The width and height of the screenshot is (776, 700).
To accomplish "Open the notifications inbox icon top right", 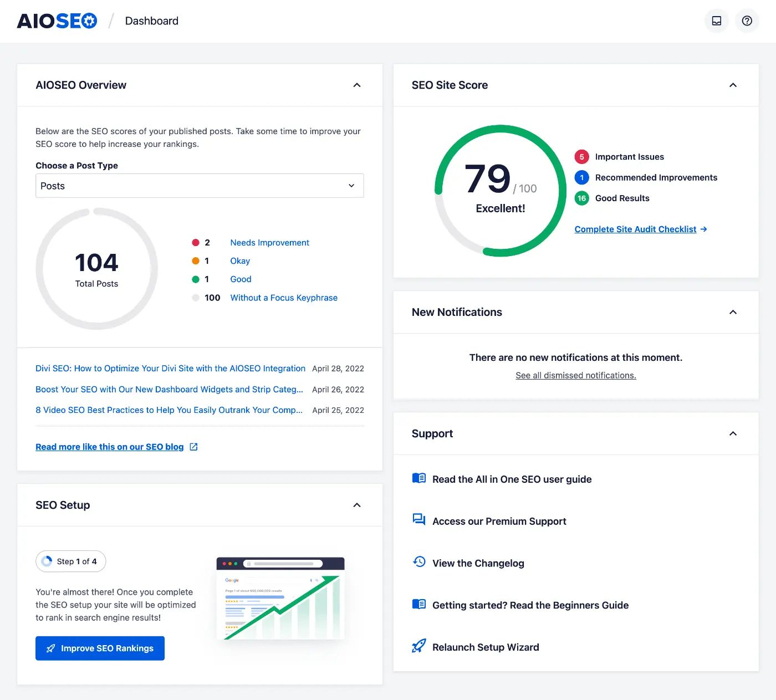I will [x=716, y=21].
